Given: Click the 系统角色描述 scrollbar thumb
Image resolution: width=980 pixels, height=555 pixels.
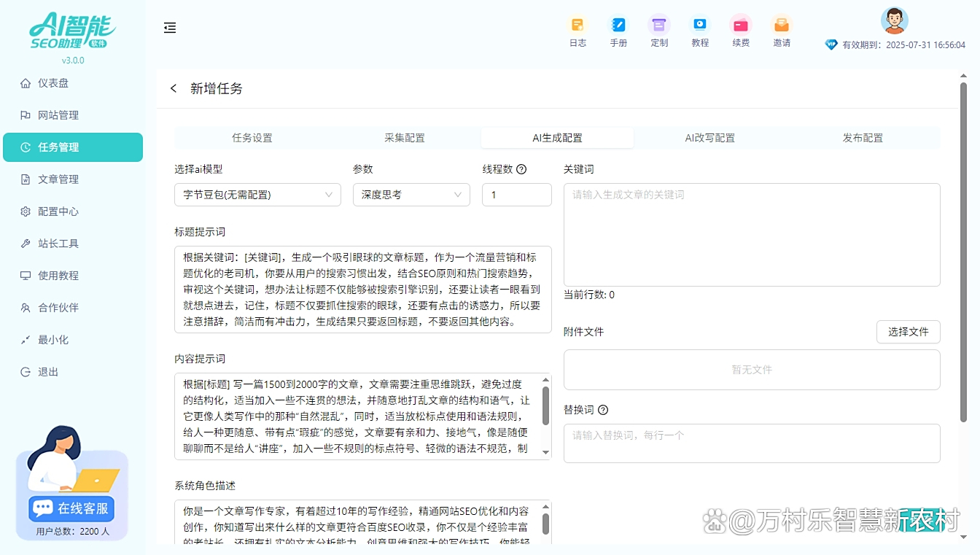Looking at the screenshot, I should tap(546, 524).
